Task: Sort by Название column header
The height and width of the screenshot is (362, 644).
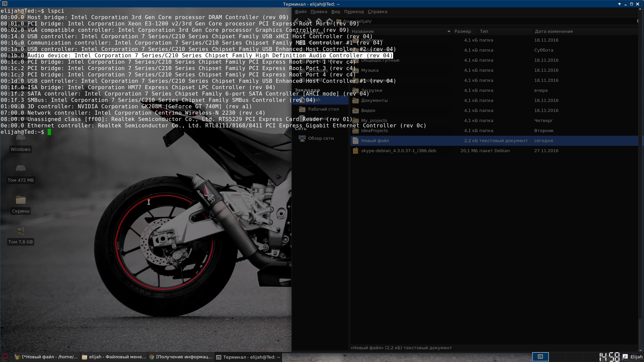Action: pyautogui.click(x=401, y=31)
